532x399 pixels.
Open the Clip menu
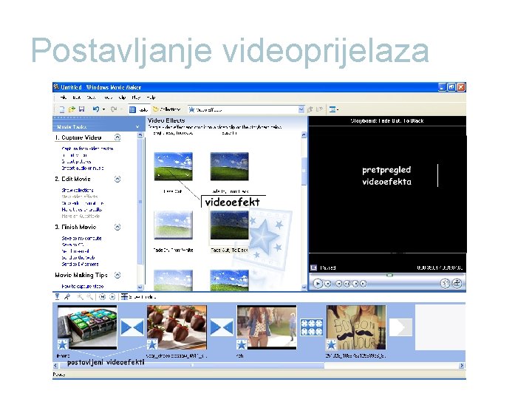pyautogui.click(x=122, y=98)
